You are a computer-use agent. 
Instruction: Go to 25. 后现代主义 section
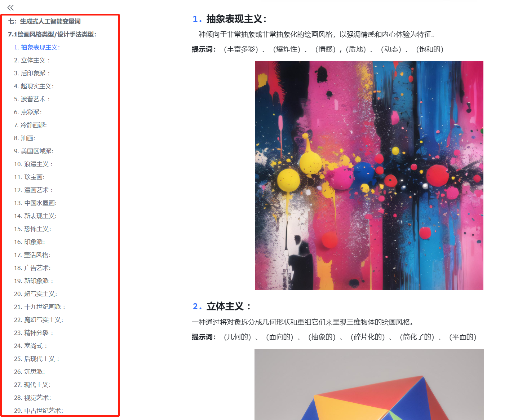pyautogui.click(x=37, y=359)
